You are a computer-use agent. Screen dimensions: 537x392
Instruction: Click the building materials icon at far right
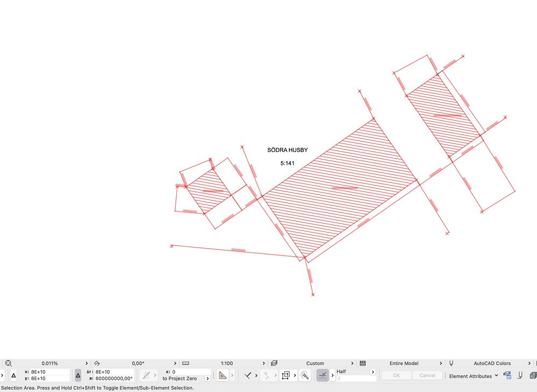click(x=533, y=375)
